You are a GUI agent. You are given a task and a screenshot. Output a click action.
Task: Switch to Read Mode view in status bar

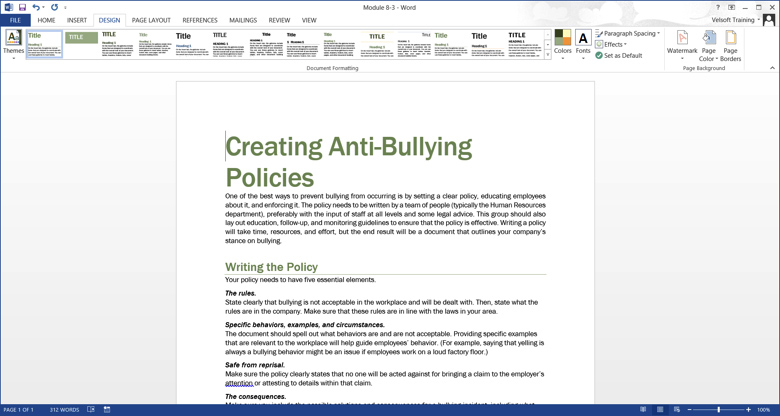[x=643, y=409]
